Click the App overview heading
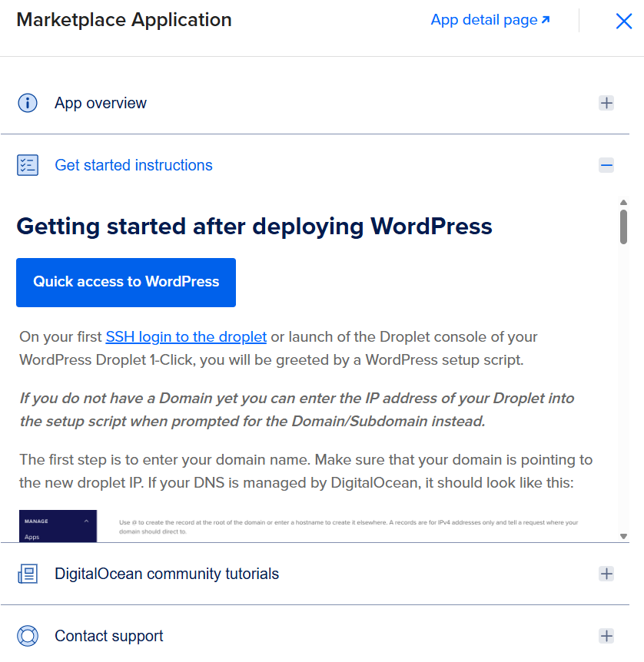Viewport: 644px width, 662px height. [101, 103]
